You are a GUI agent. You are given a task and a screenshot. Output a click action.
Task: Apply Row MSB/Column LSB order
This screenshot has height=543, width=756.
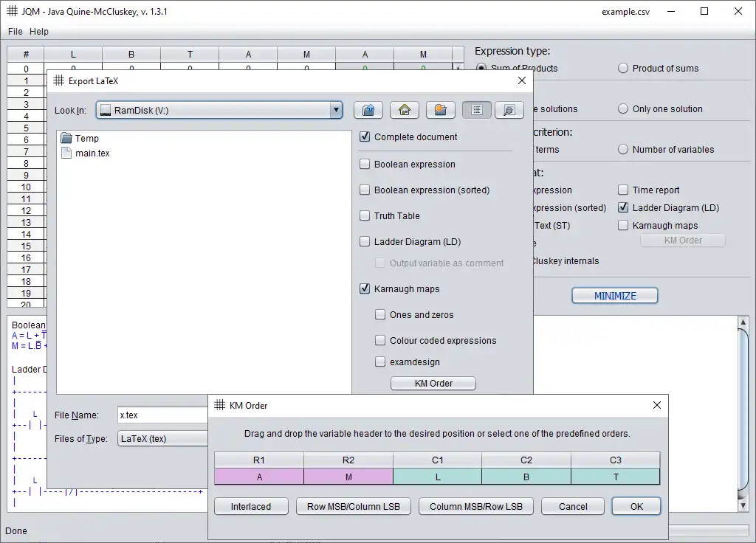click(354, 506)
